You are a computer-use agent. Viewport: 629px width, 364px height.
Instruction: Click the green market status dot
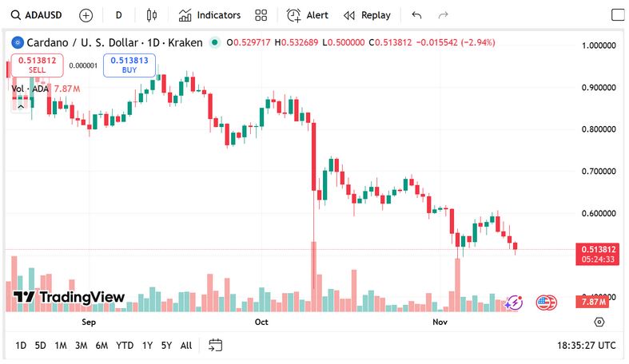tap(214, 42)
